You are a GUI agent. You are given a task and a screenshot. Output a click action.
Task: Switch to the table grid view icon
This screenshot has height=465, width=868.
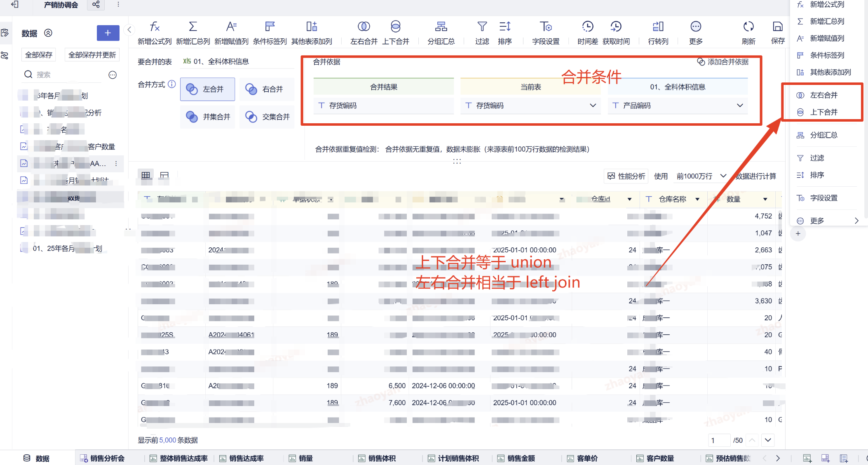click(x=145, y=176)
